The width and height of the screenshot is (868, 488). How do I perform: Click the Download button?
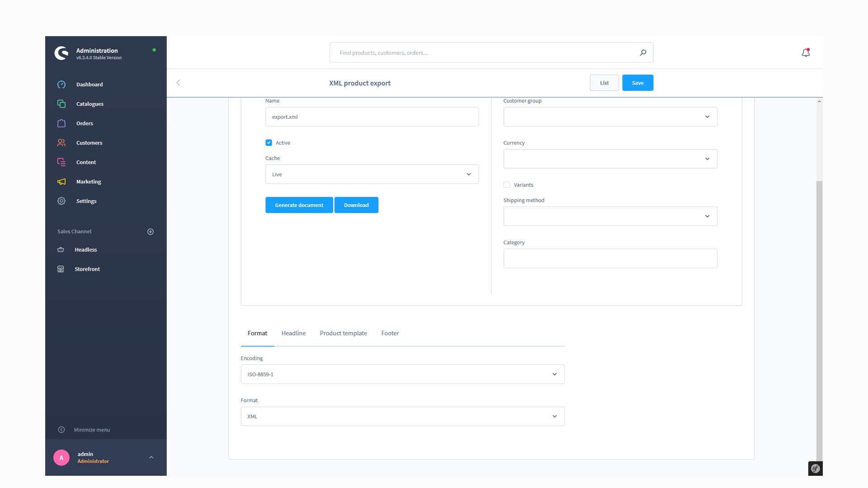[356, 205]
